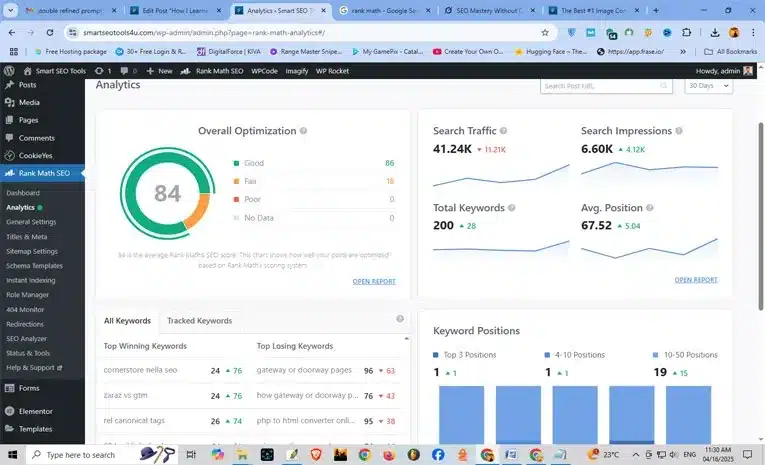Image resolution: width=765 pixels, height=465 pixels.
Task: Open pending updates icon in admin bar
Action: tap(102, 71)
